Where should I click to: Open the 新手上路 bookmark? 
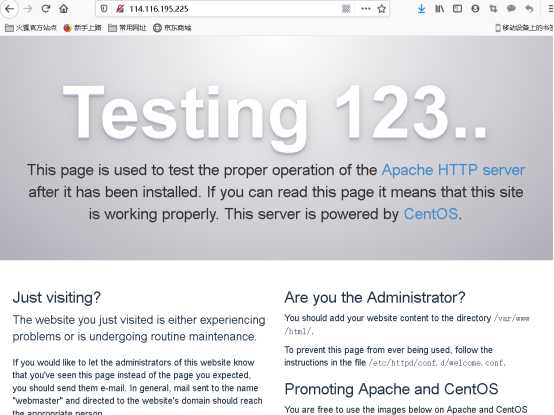click(82, 28)
